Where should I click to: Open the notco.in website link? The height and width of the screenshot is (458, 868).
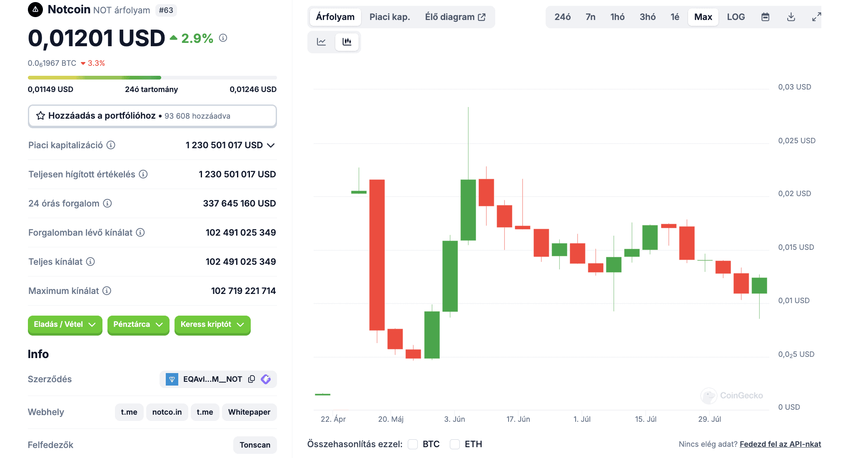point(167,412)
